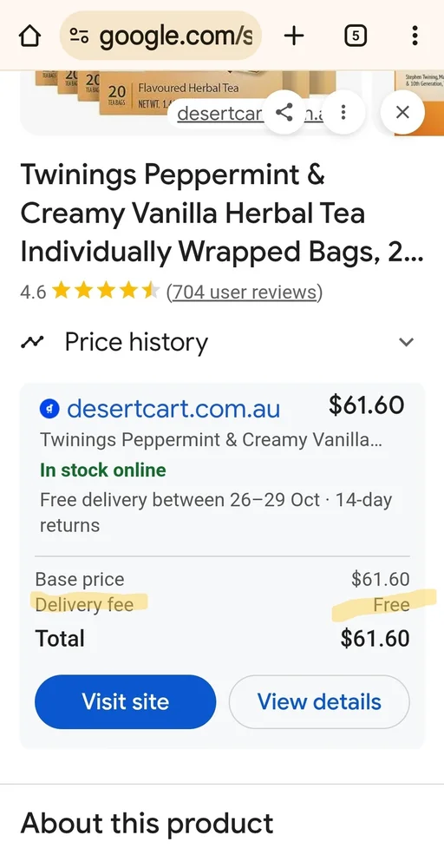Click the Visit site button

[x=126, y=701]
